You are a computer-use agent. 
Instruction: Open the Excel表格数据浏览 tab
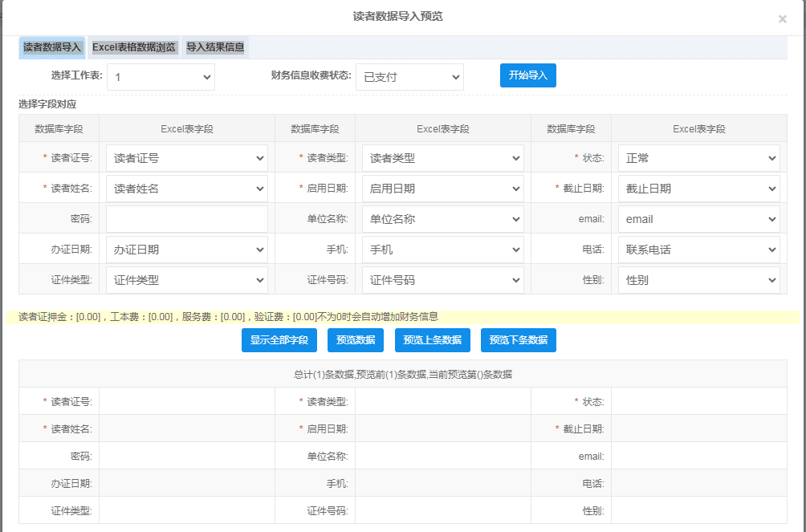(133, 47)
